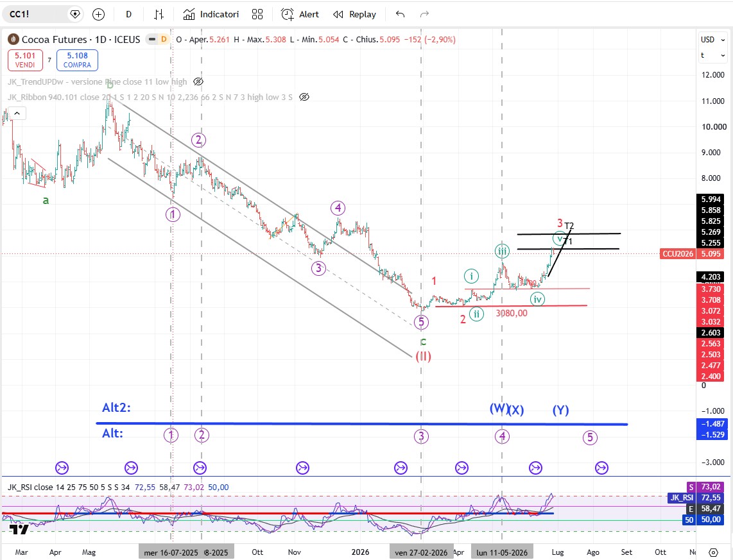This screenshot has width=733, height=560.
Task: Click the green a wave label
Action: (x=46, y=200)
